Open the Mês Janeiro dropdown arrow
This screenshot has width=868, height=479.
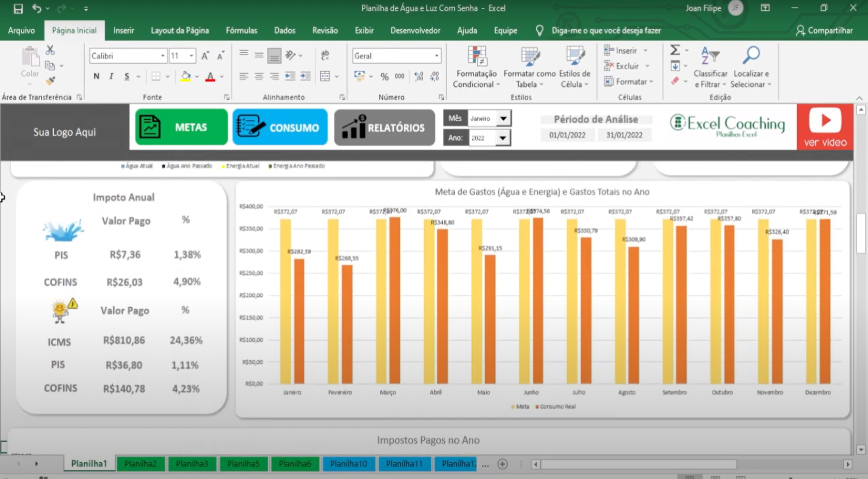(503, 119)
